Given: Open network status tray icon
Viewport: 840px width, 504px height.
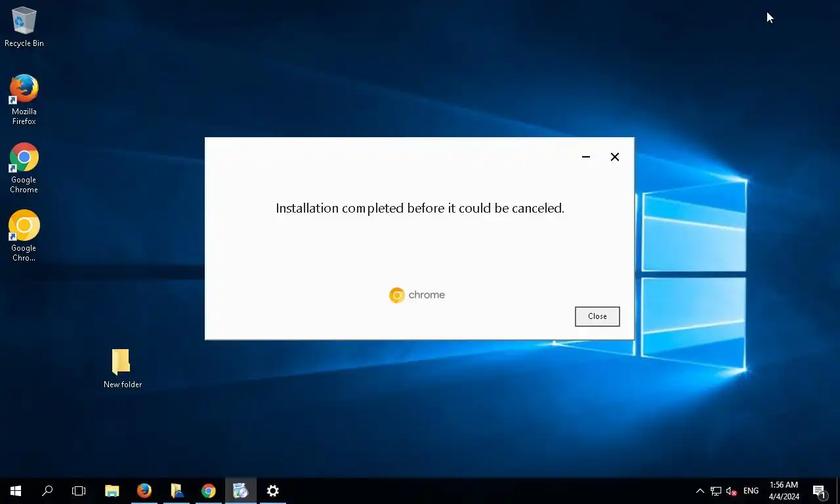Looking at the screenshot, I should [x=716, y=491].
